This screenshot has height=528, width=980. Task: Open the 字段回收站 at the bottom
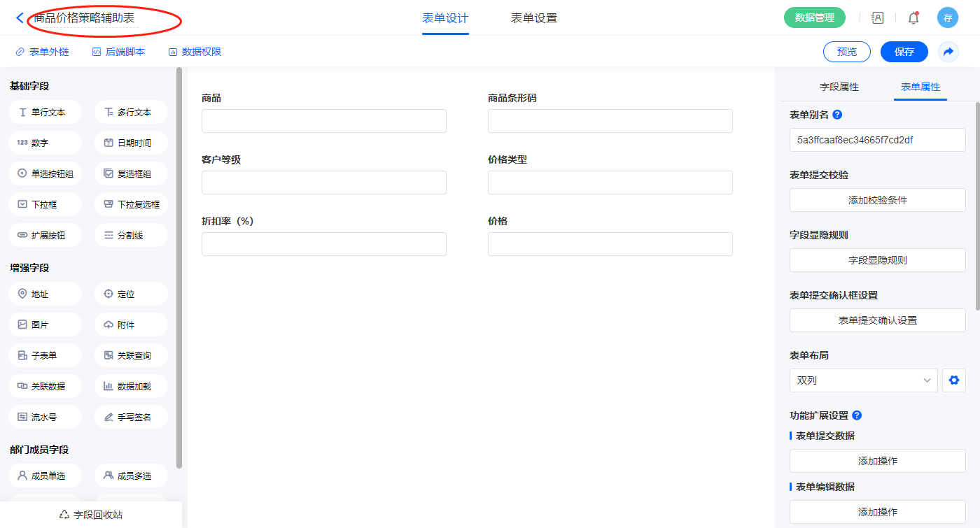coord(91,515)
